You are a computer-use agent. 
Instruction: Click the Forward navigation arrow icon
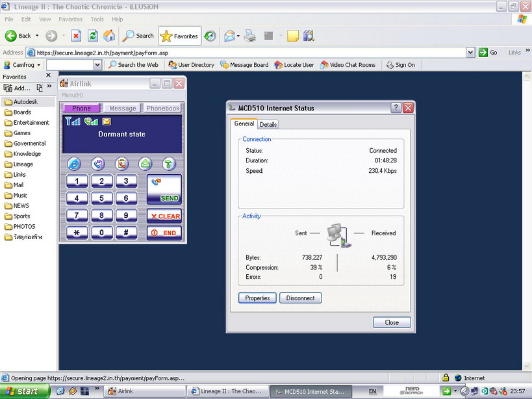(x=51, y=36)
